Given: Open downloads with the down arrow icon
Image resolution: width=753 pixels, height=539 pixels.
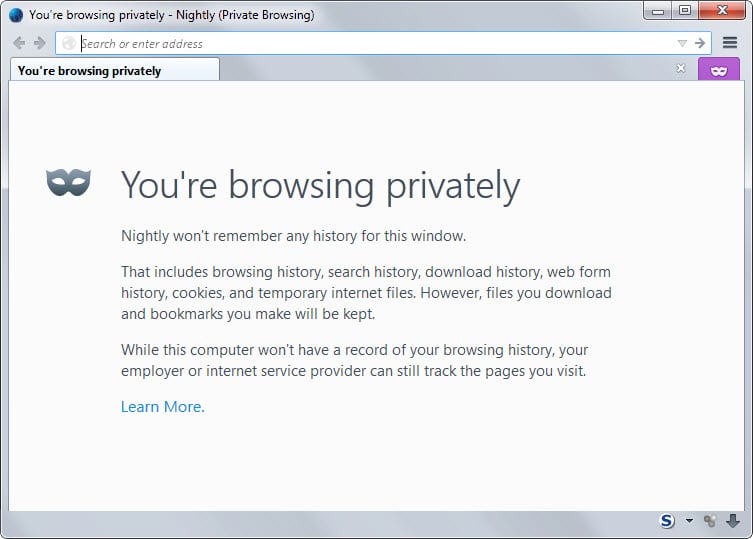Looking at the screenshot, I should (733, 521).
